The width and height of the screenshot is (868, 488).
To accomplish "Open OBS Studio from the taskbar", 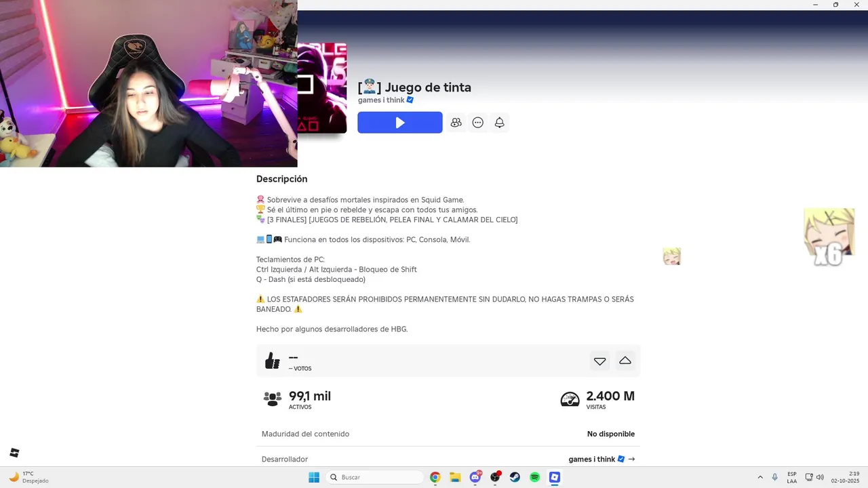I will coord(495,477).
